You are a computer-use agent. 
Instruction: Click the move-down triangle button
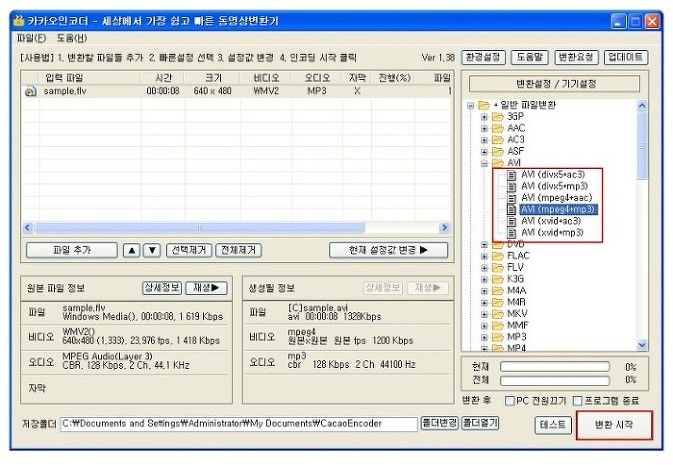click(x=152, y=250)
